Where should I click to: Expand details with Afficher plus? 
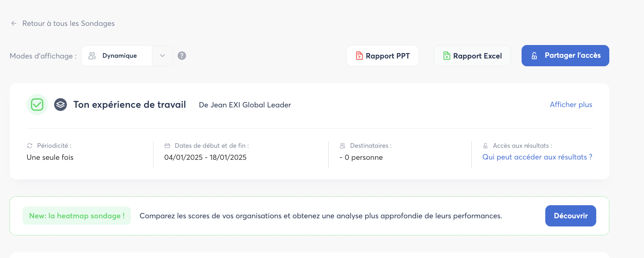click(571, 105)
